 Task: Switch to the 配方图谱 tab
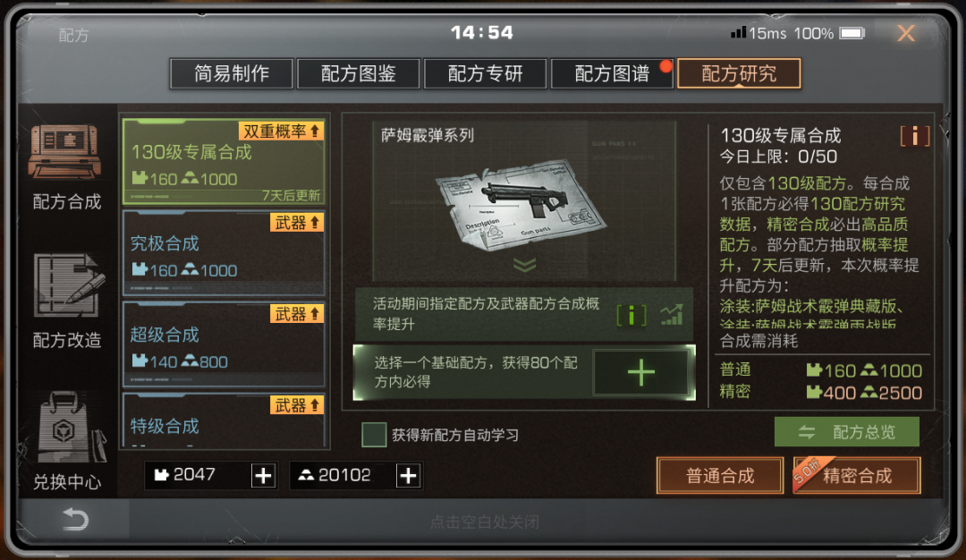click(612, 74)
